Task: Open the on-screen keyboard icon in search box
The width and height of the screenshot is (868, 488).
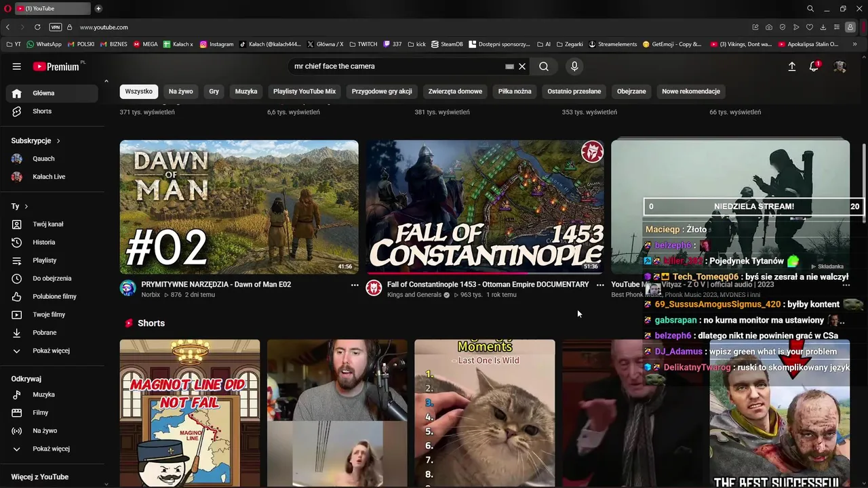Action: tap(509, 66)
